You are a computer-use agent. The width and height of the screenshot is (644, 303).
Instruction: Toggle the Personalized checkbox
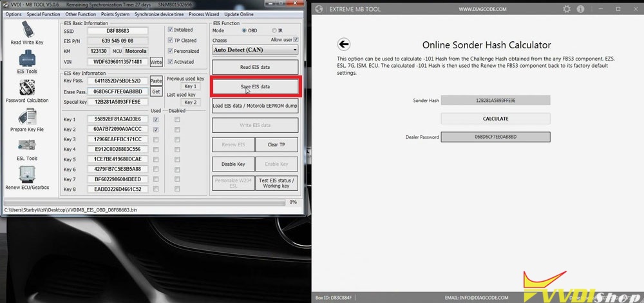click(x=171, y=51)
